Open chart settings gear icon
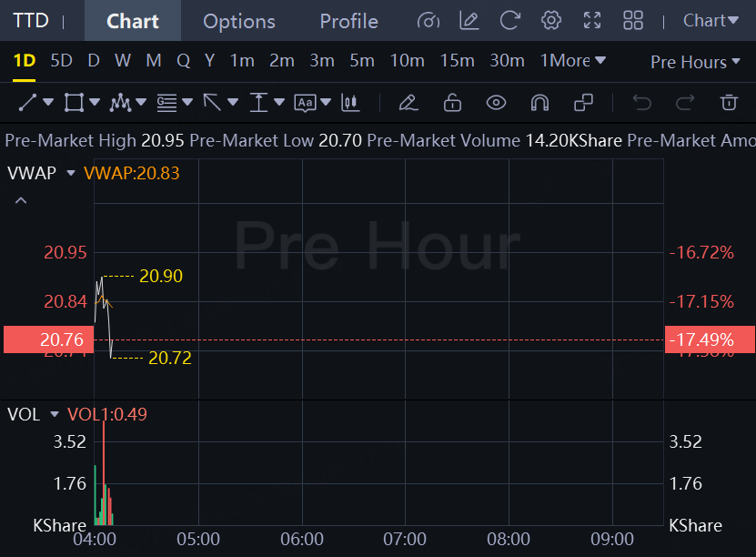Image resolution: width=756 pixels, height=557 pixels. 550,21
